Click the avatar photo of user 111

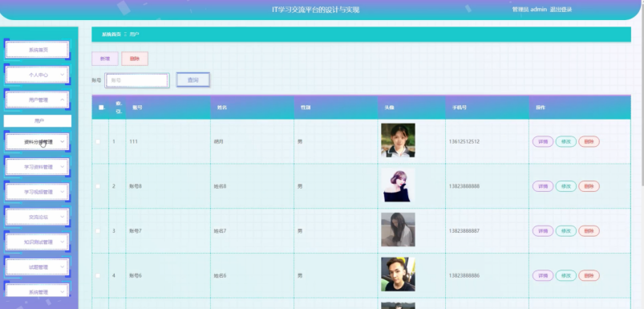click(x=398, y=140)
